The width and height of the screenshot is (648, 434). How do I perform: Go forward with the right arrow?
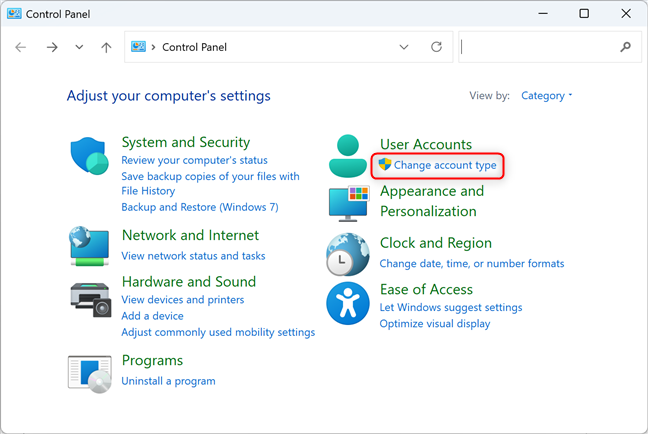tap(52, 47)
